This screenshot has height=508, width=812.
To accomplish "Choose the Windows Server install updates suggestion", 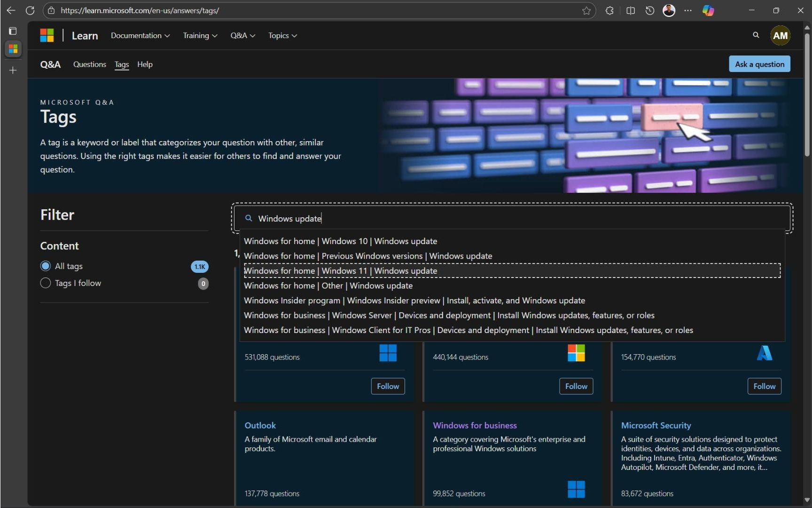I will coord(512,315).
